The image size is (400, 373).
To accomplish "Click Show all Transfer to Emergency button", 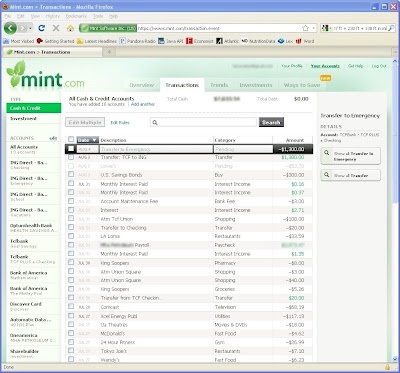I will pyautogui.click(x=350, y=156).
